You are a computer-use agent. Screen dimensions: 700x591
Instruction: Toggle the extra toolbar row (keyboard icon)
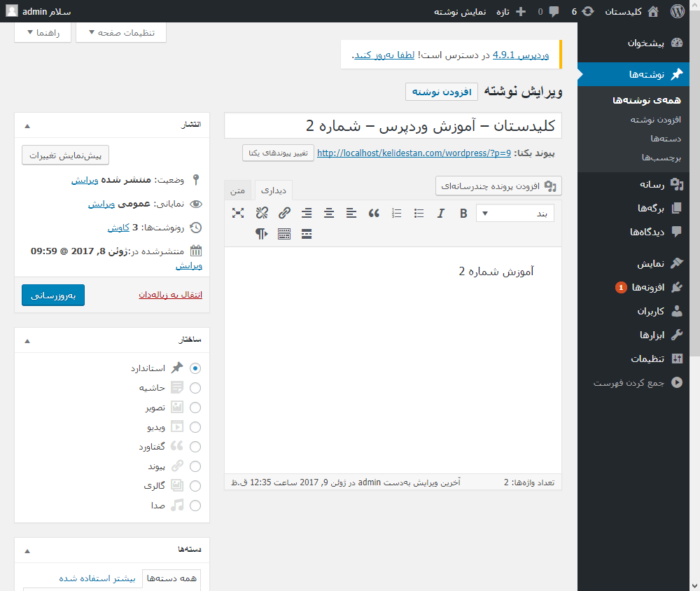click(x=284, y=234)
